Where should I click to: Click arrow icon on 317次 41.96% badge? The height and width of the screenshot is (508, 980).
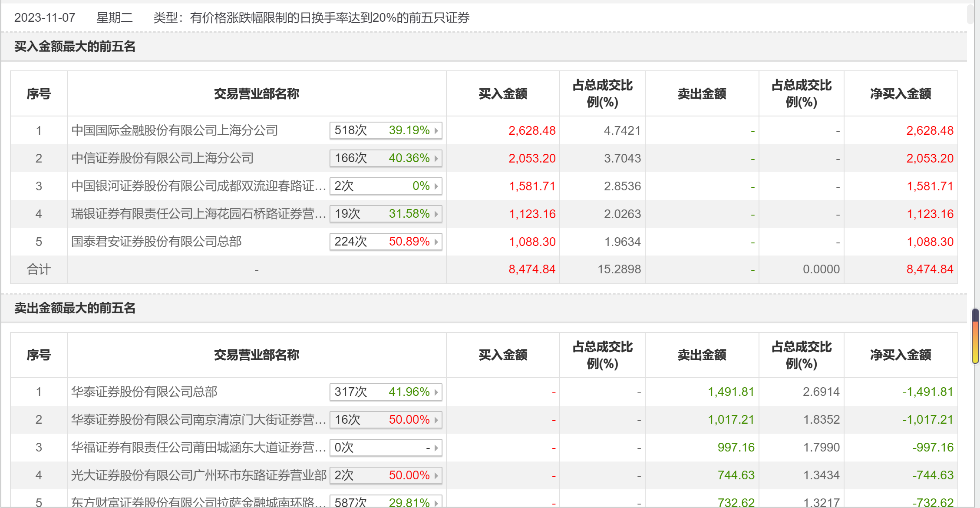coord(436,392)
